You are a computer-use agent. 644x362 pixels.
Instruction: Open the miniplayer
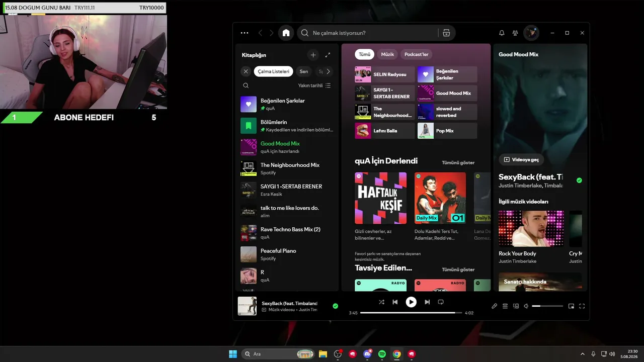pyautogui.click(x=571, y=306)
